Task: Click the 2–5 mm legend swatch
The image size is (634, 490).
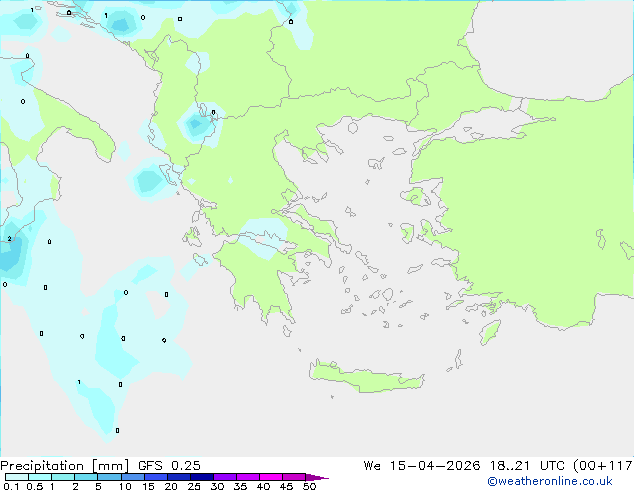Action: (x=86, y=477)
